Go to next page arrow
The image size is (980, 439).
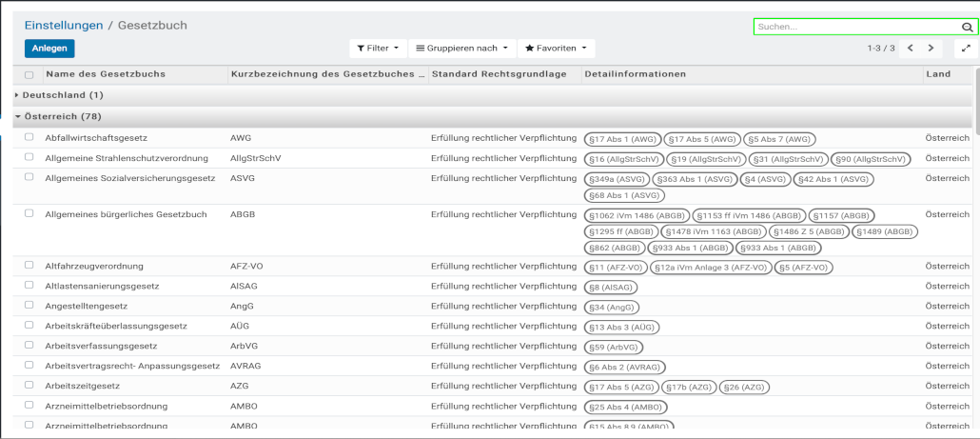click(931, 48)
